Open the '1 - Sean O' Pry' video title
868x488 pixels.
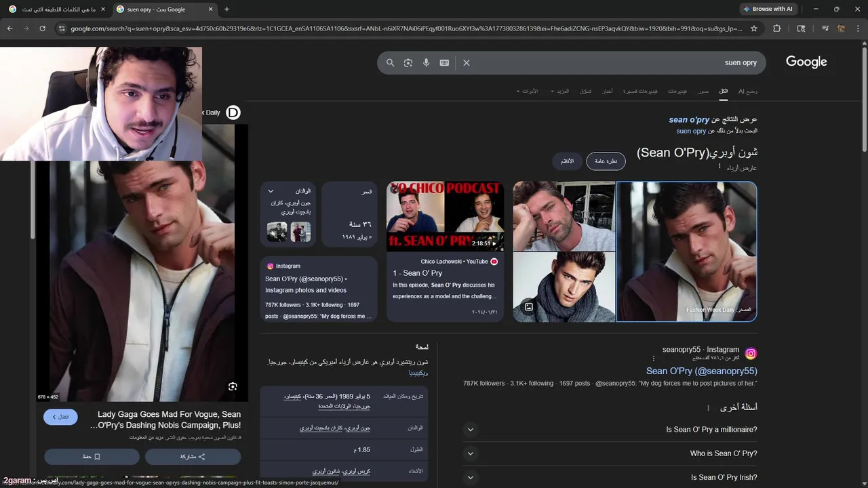pyautogui.click(x=417, y=273)
